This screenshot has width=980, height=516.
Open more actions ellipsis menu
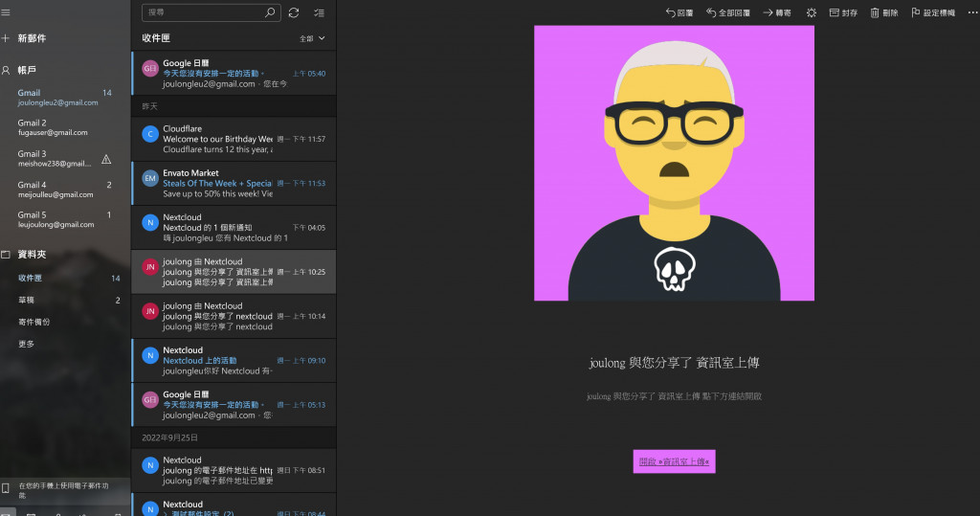point(972,12)
